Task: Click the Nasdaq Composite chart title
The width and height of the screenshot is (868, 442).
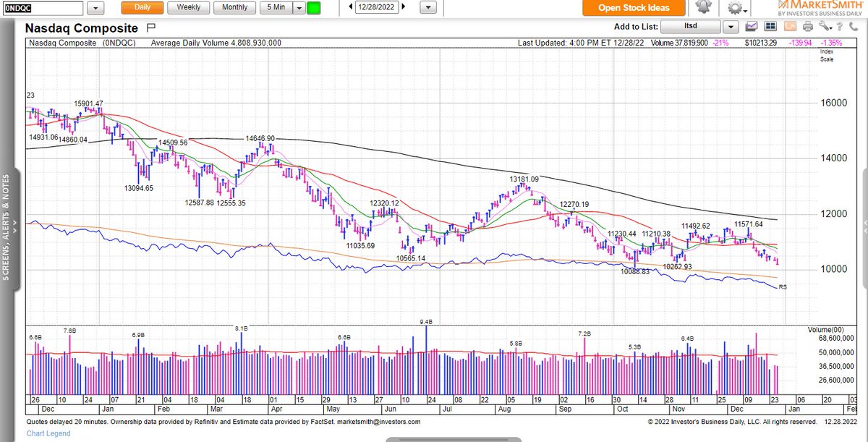Action: (82, 28)
